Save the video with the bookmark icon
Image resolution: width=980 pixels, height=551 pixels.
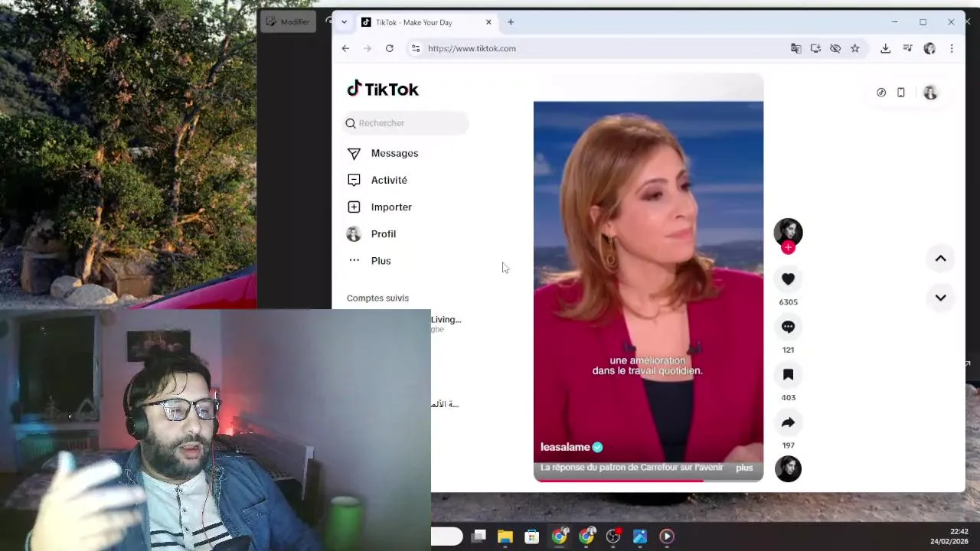[788, 374]
